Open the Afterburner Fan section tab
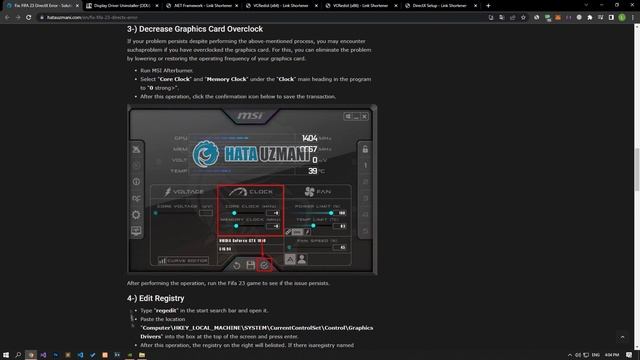Screen dimensions: 640x360 coord(318,191)
